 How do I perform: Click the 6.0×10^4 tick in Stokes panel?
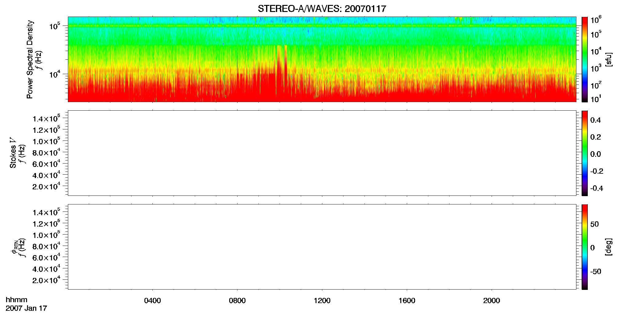(46, 164)
